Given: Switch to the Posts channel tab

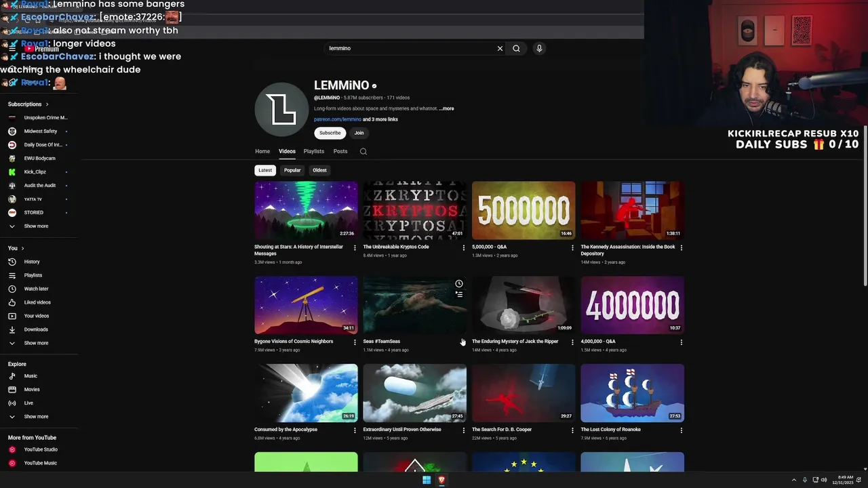Looking at the screenshot, I should coord(340,151).
